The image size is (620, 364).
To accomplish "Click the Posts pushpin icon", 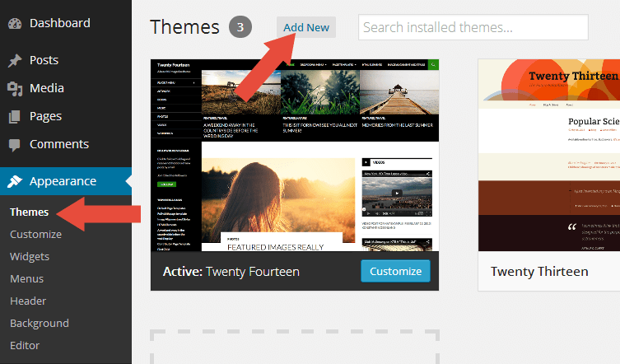I will tap(14, 61).
